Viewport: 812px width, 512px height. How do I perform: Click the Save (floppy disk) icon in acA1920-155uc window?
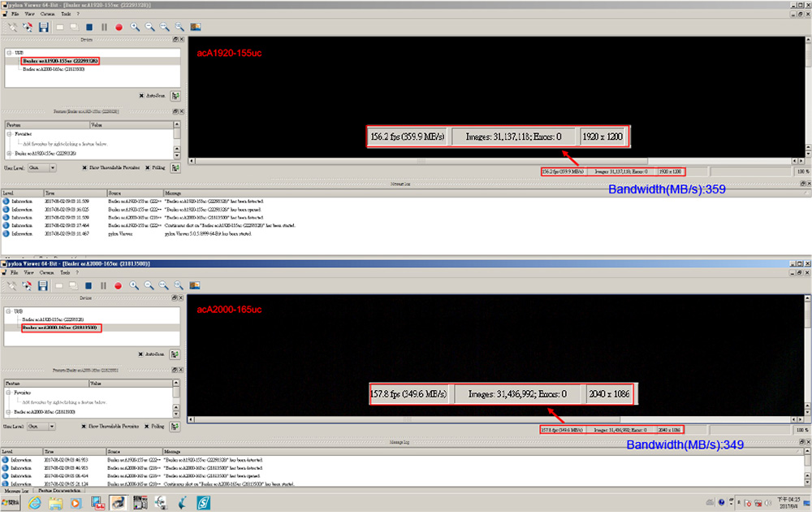coord(44,27)
